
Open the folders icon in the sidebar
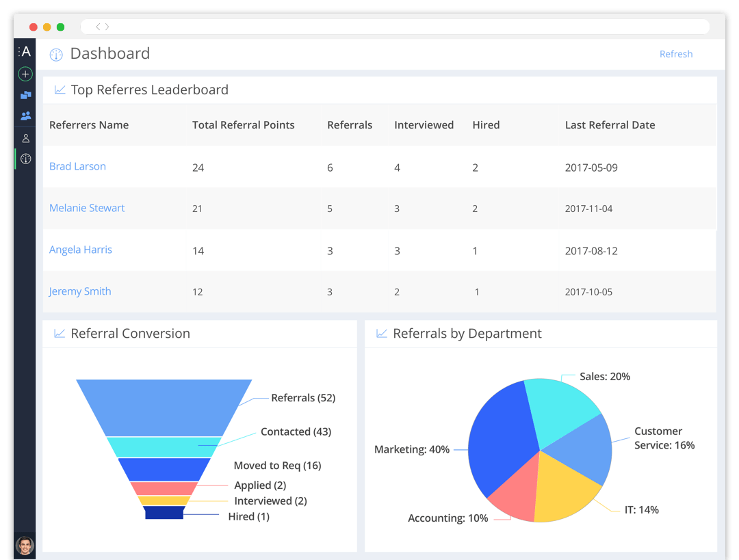click(x=25, y=95)
